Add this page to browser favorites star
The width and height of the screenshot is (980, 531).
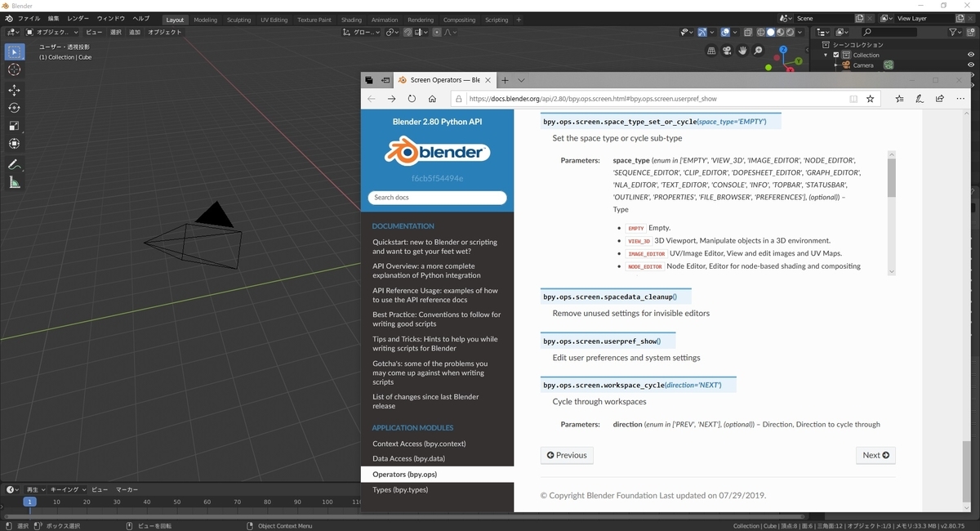click(x=871, y=98)
